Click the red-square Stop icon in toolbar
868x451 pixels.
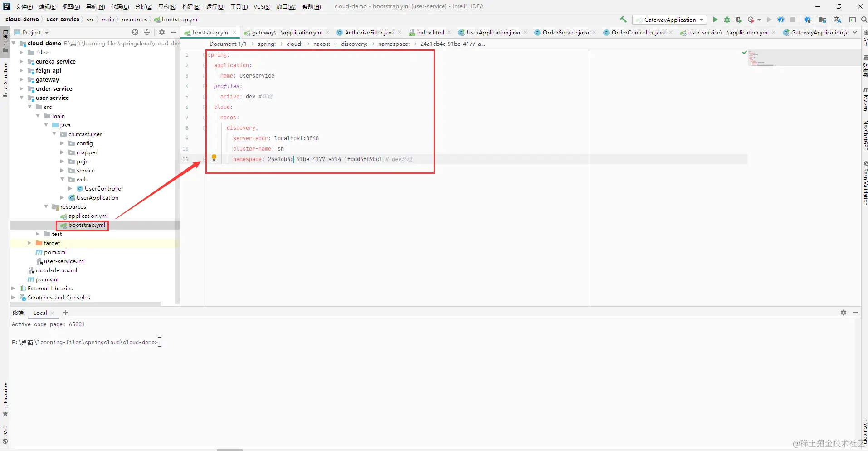tap(793, 20)
